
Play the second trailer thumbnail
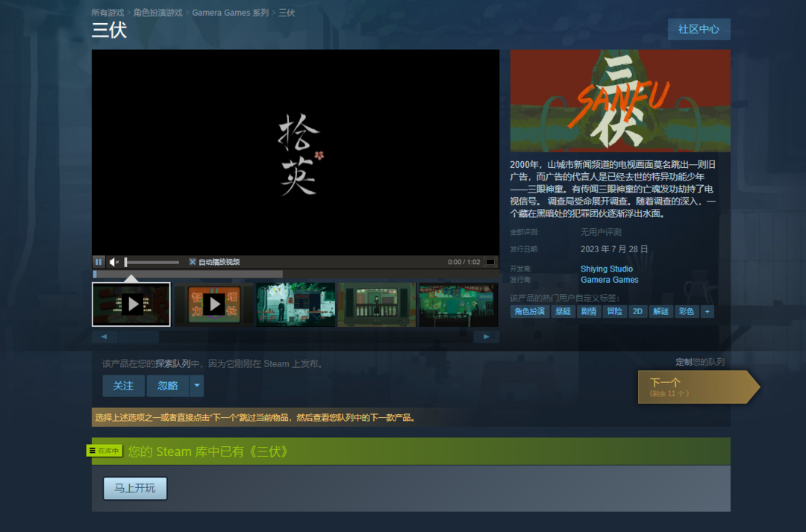(213, 304)
